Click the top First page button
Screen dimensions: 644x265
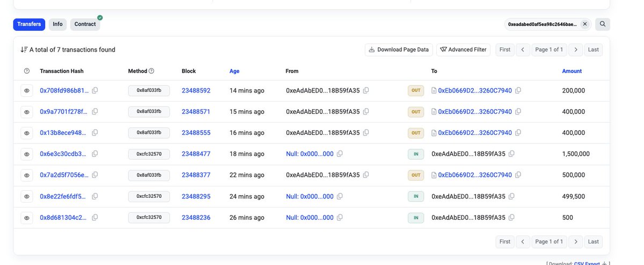(x=504, y=49)
